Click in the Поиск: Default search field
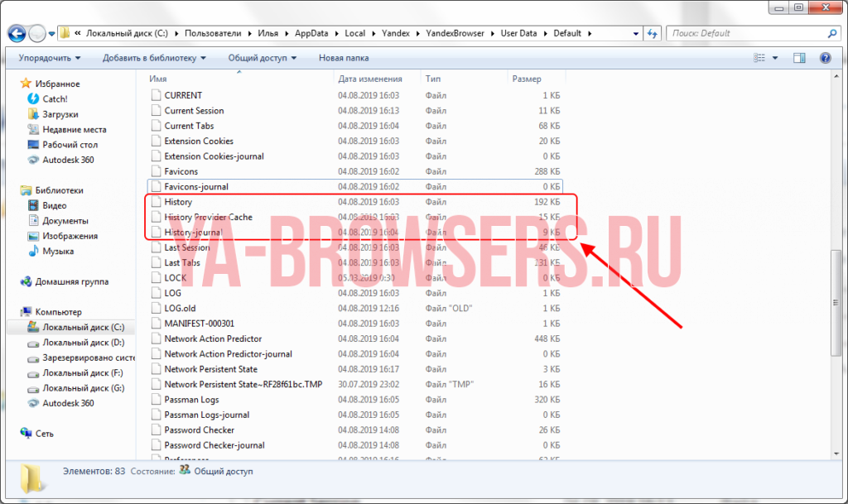The width and height of the screenshot is (848, 504). (x=745, y=33)
